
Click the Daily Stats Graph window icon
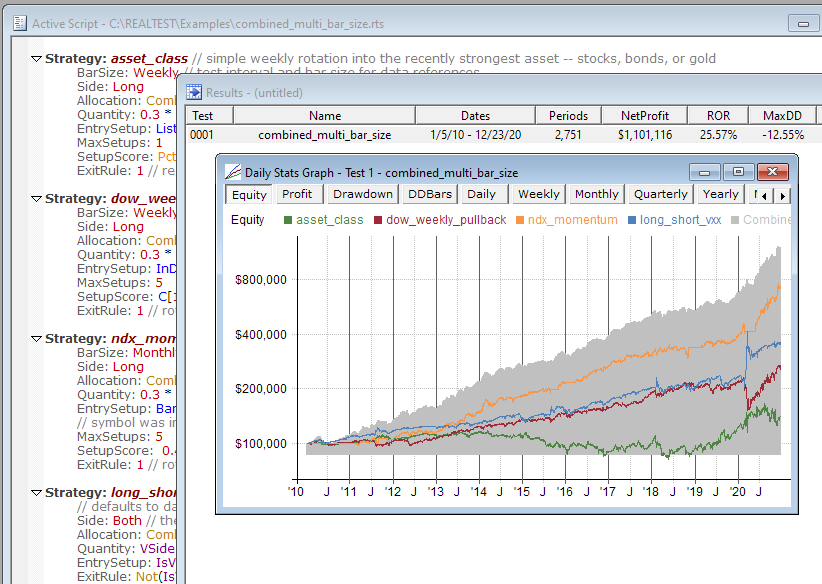(233, 172)
